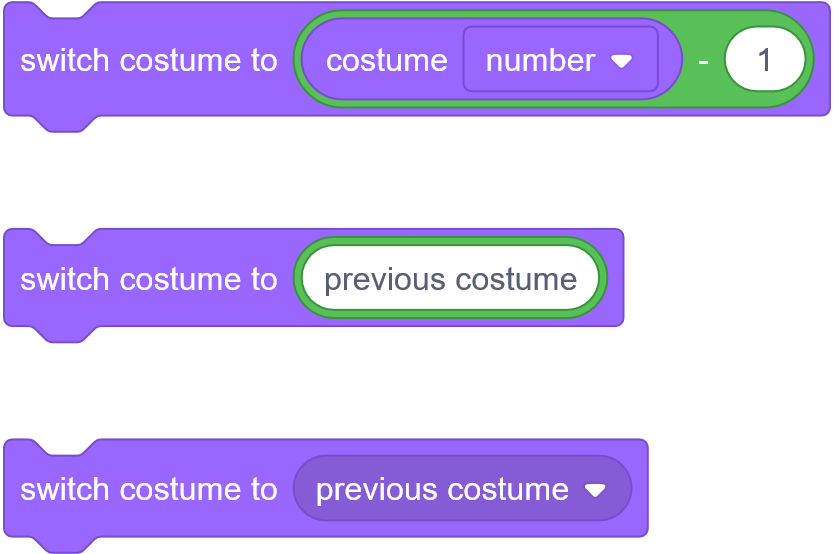Screen dimensions: 834x554
Task: Click the word "switch" in the middle block
Action: [x=64, y=279]
